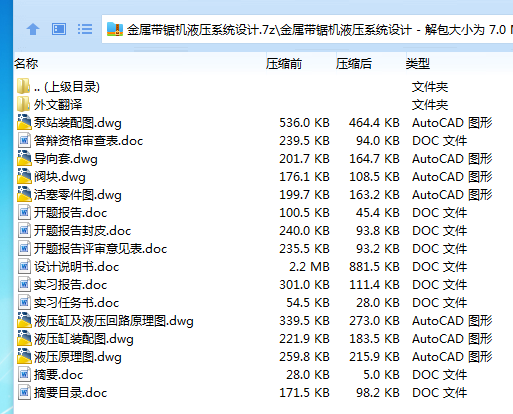
Task: Sort by the 压缩后 column header
Action: pos(354,63)
